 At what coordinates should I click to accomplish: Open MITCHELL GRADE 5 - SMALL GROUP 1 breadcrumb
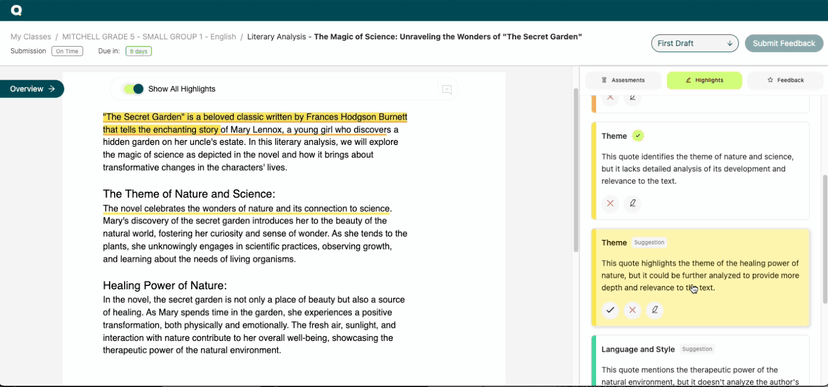click(x=149, y=37)
